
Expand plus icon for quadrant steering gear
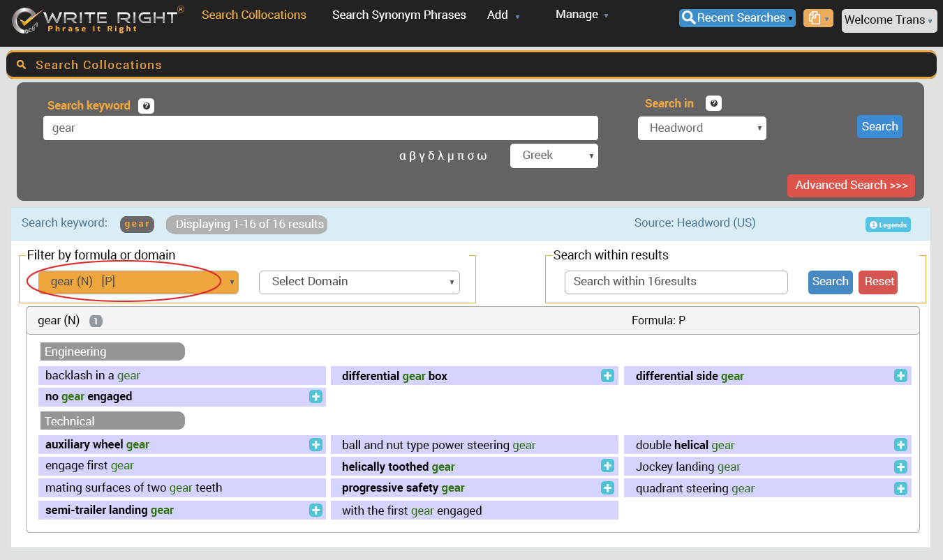900,489
